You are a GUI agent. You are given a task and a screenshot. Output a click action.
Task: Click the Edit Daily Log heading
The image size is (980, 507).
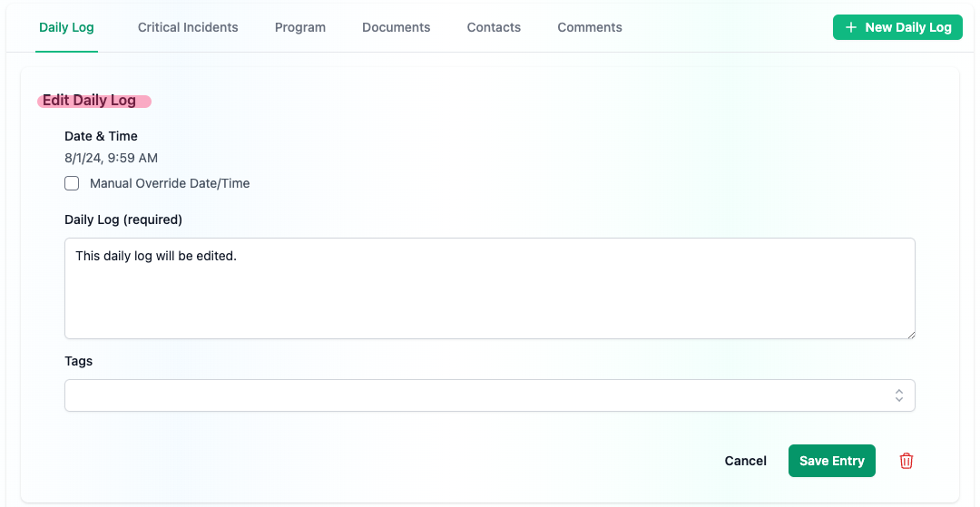pyautogui.click(x=89, y=101)
